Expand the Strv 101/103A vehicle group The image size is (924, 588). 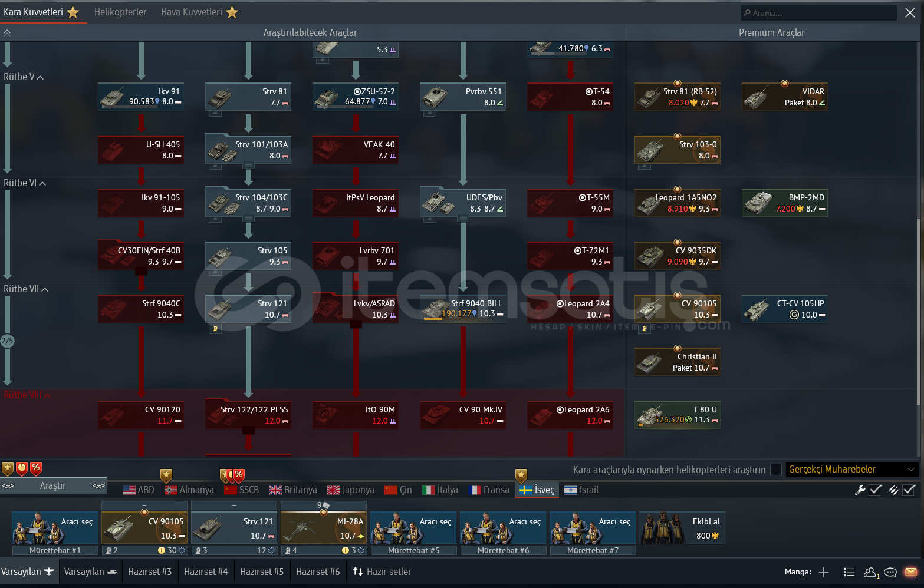click(248, 150)
